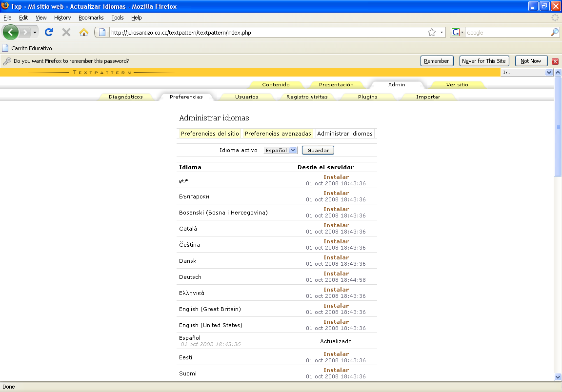Expand the Idioma activo Español dropdown

pyautogui.click(x=281, y=150)
